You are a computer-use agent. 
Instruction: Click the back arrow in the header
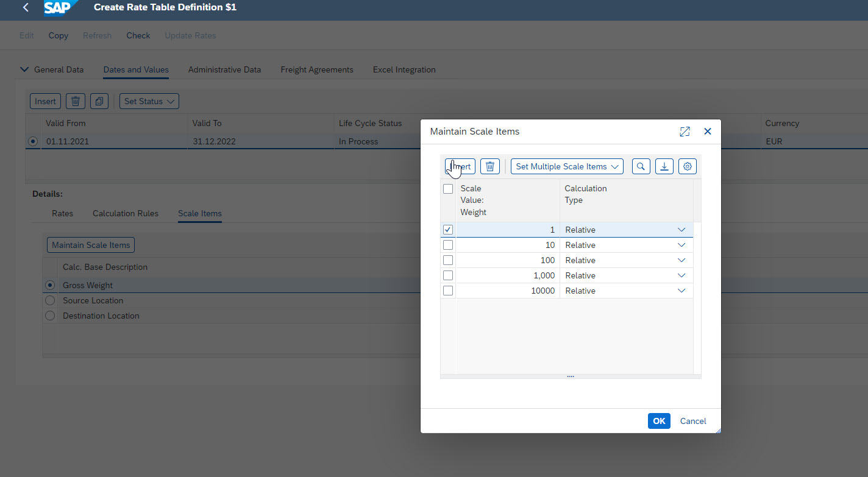pyautogui.click(x=26, y=8)
